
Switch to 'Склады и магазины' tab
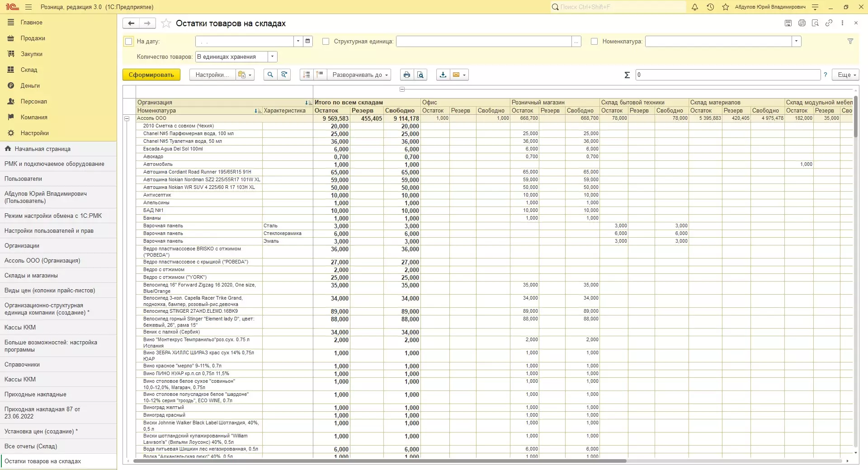tap(31, 276)
